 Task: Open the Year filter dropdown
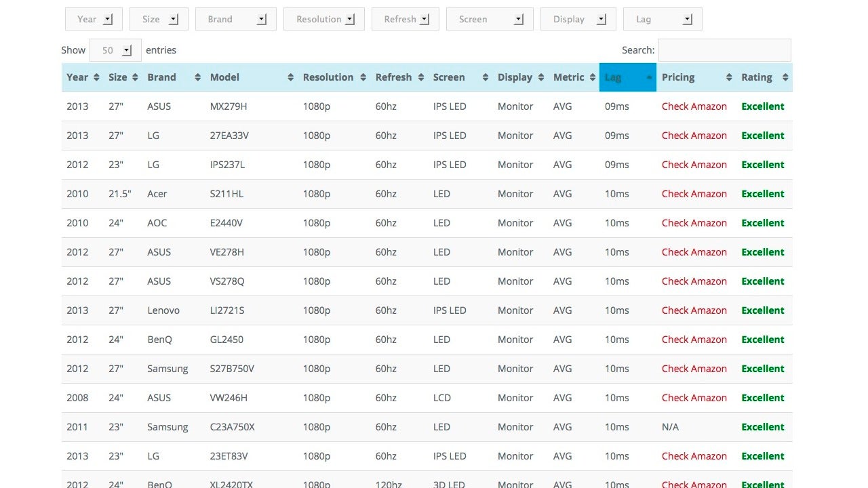pyautogui.click(x=94, y=19)
